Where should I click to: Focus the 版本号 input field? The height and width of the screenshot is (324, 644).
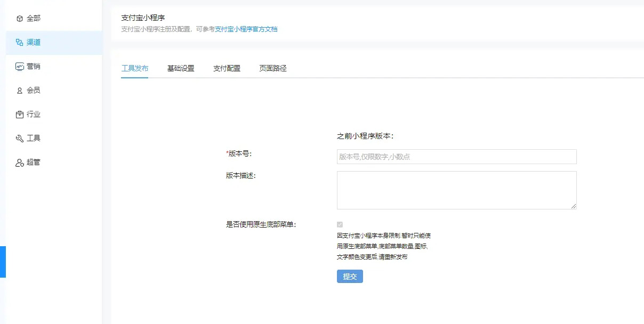(x=456, y=157)
